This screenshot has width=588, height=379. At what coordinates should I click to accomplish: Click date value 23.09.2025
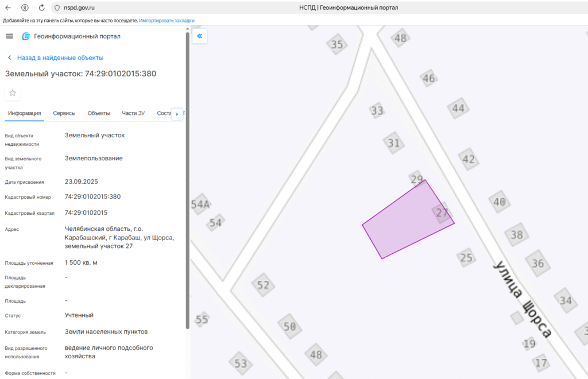tap(82, 181)
